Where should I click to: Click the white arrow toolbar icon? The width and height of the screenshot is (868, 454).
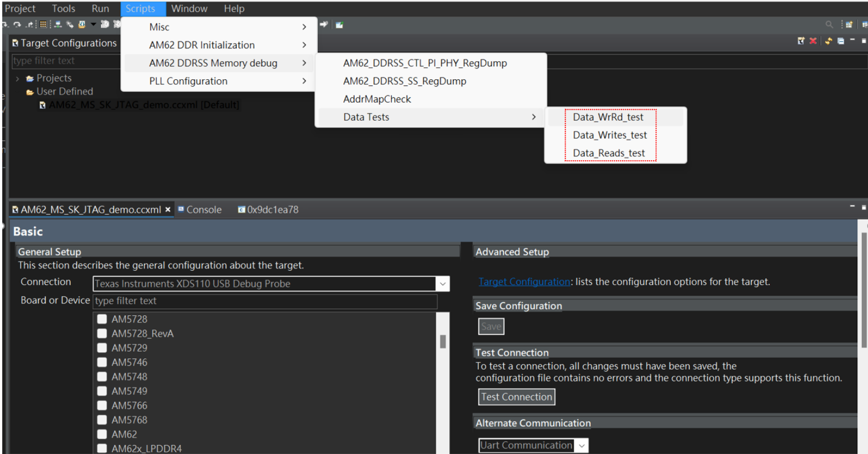(x=325, y=25)
